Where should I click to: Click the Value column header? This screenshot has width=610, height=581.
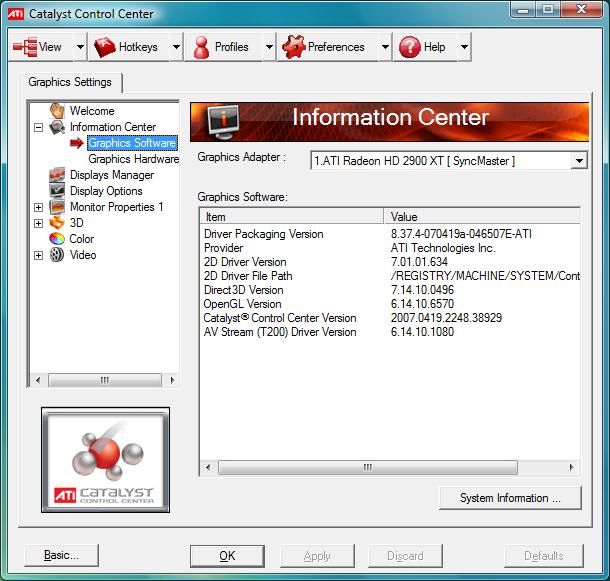(x=482, y=216)
